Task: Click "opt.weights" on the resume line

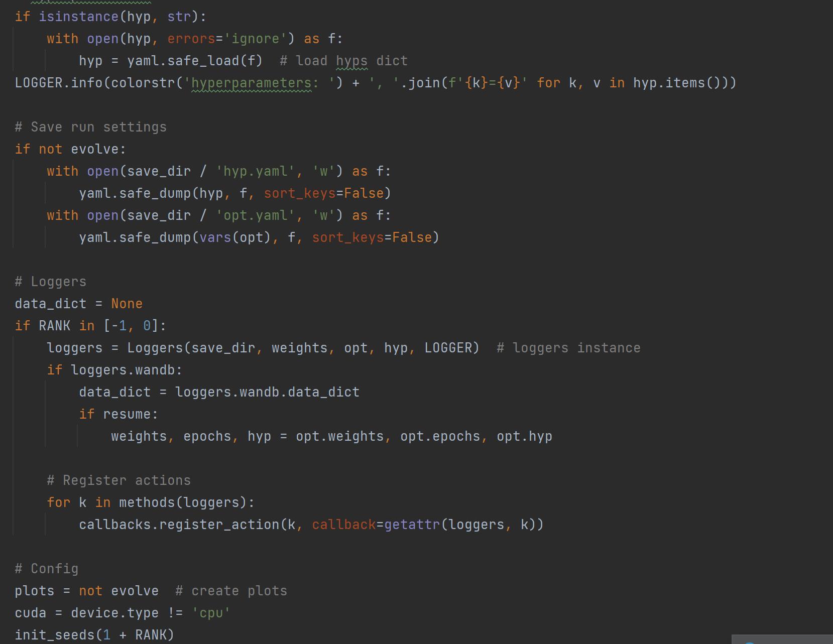Action: (339, 436)
